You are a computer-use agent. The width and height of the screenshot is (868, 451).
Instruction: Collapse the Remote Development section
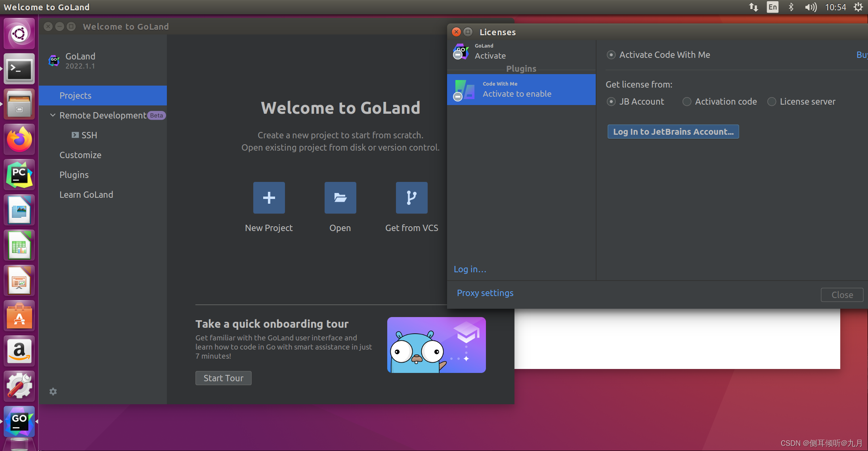[53, 115]
